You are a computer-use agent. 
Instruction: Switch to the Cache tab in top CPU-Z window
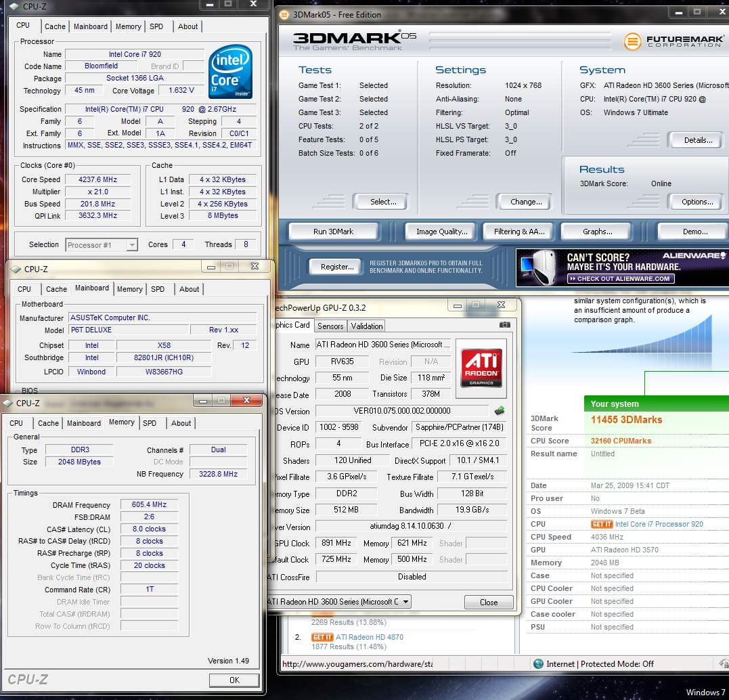(x=55, y=26)
